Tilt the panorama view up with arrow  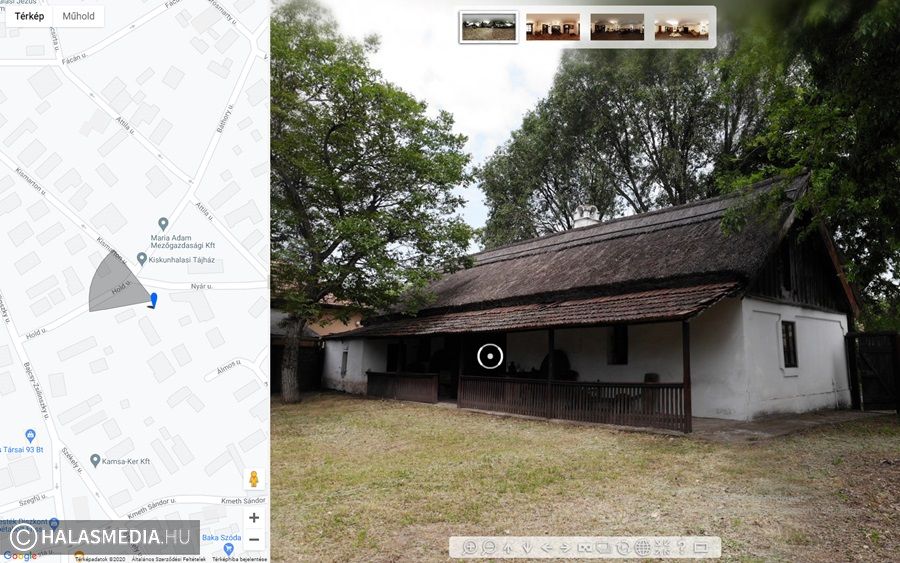pyautogui.click(x=507, y=548)
